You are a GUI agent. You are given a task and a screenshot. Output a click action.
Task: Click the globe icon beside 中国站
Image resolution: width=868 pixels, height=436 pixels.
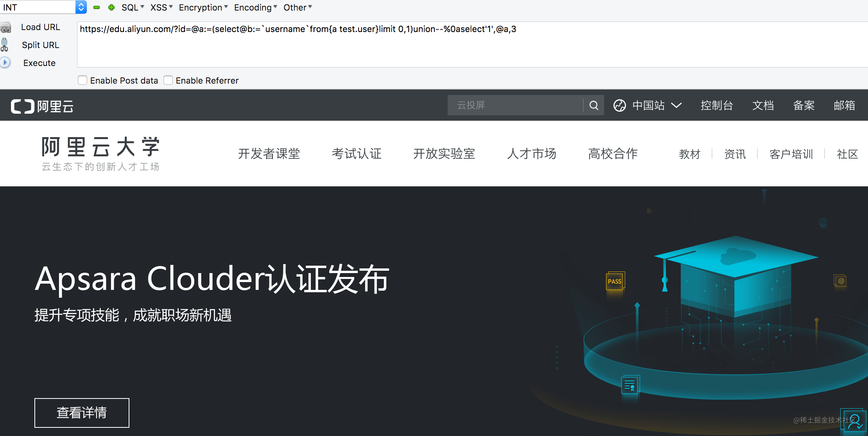click(x=619, y=105)
